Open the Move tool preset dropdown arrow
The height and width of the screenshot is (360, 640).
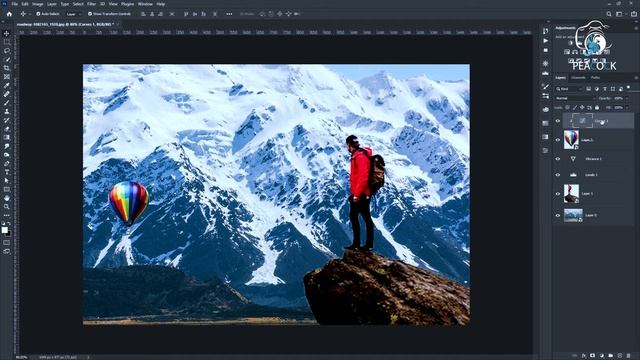point(30,14)
